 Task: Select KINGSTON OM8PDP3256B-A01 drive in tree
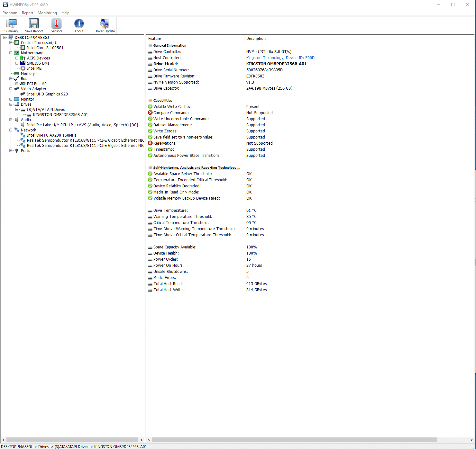(60, 115)
